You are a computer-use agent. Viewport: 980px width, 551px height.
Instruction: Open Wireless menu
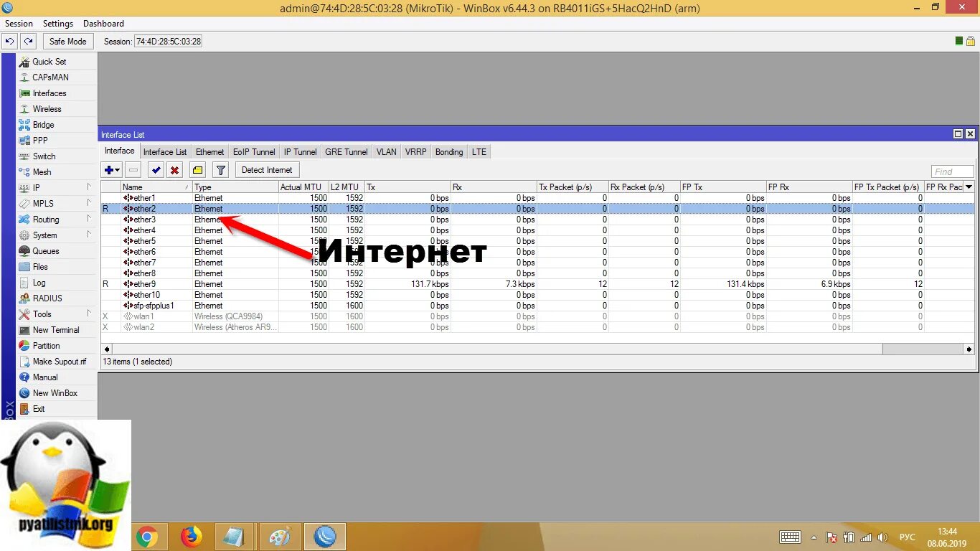click(47, 109)
